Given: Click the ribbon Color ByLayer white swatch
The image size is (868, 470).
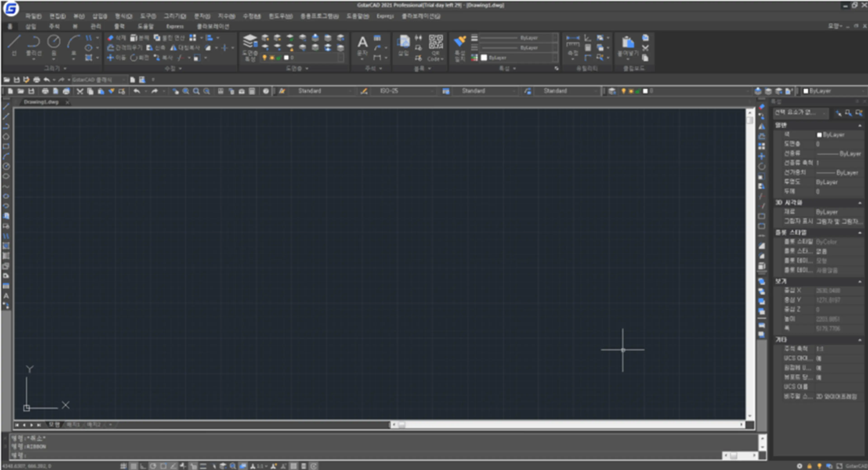Looking at the screenshot, I should (x=484, y=58).
